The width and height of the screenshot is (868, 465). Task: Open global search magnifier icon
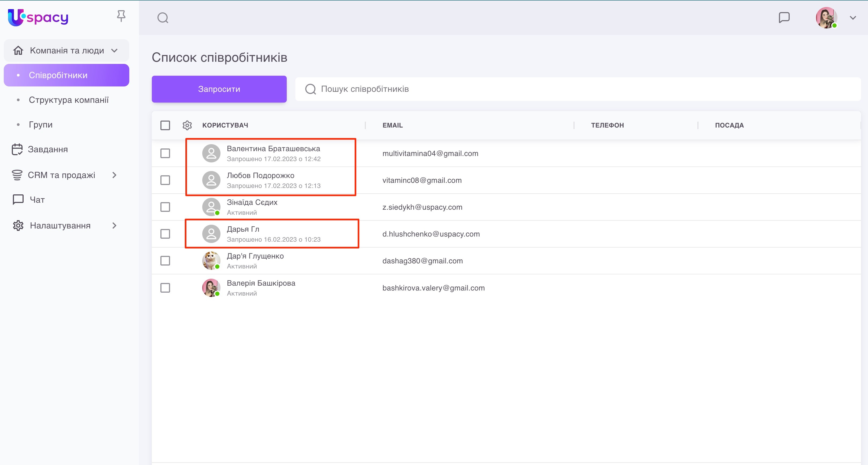pos(163,17)
